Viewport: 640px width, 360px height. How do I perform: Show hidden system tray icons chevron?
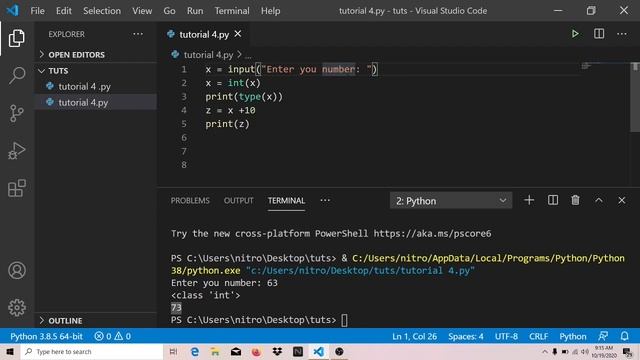point(544,352)
